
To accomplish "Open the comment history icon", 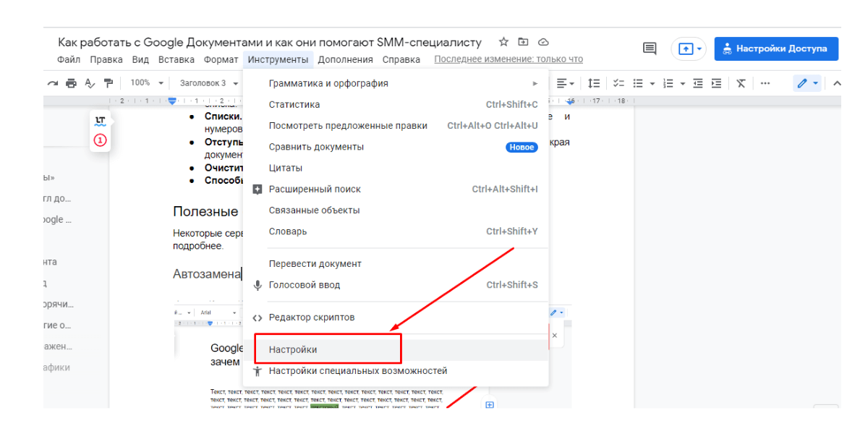I will click(650, 48).
